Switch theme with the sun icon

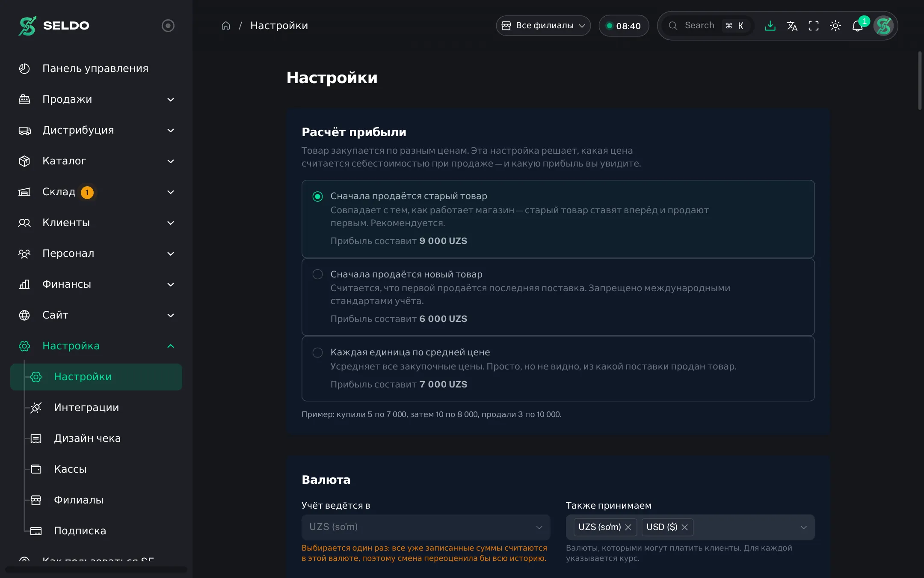click(x=835, y=26)
